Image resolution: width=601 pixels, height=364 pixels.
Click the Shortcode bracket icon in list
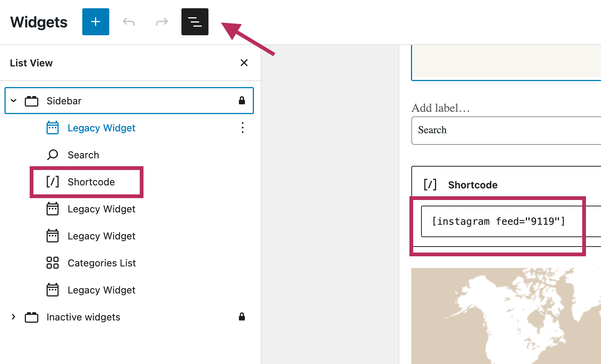(53, 182)
